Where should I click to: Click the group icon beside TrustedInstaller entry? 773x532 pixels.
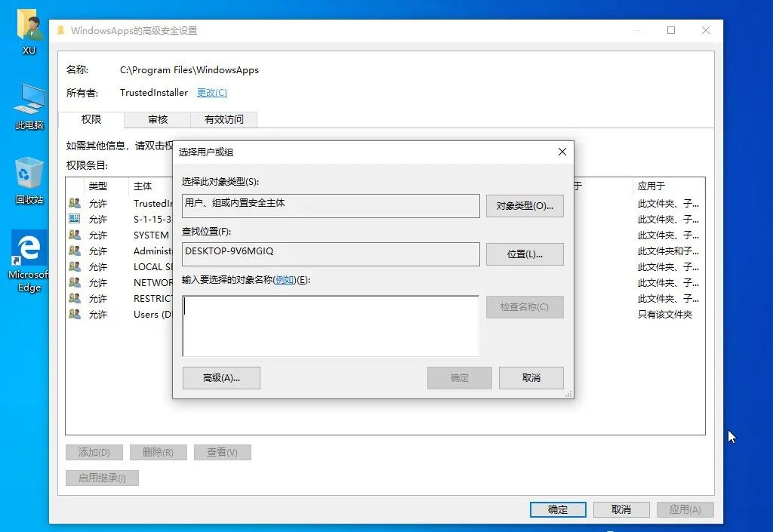75,203
